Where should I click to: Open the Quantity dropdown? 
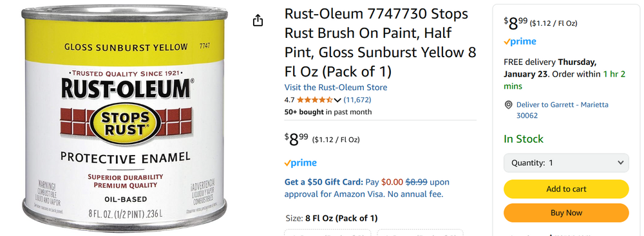tap(566, 163)
